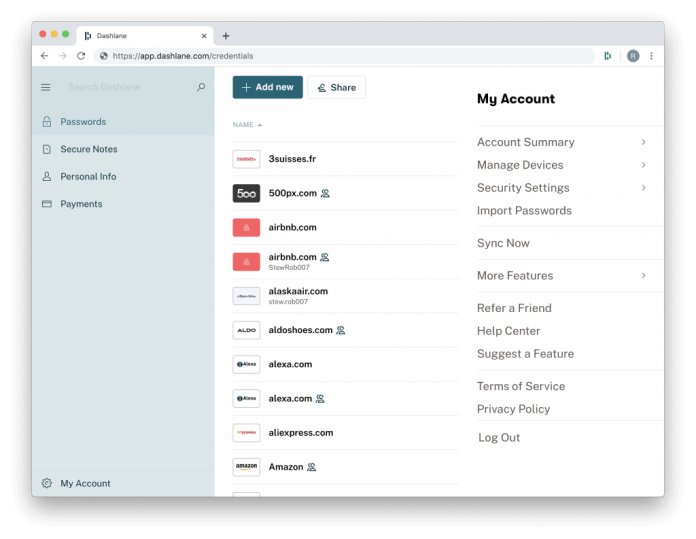
Task: Expand More Features chevron
Action: pyautogui.click(x=643, y=275)
